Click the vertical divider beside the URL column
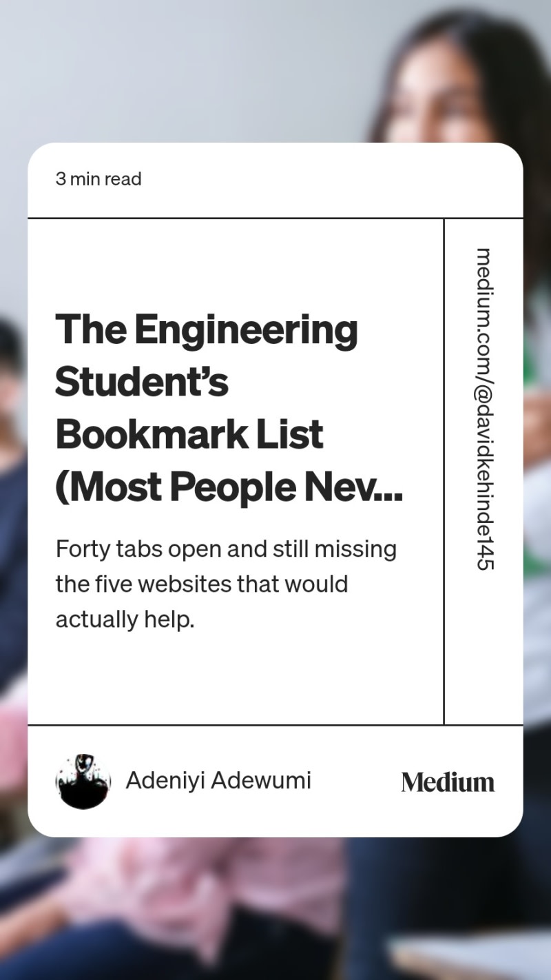This screenshot has height=980, width=551. 444,471
